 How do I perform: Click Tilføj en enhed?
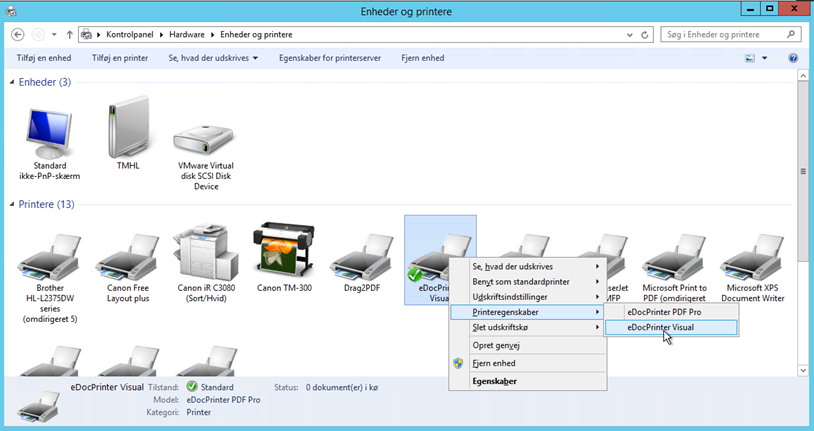[44, 58]
